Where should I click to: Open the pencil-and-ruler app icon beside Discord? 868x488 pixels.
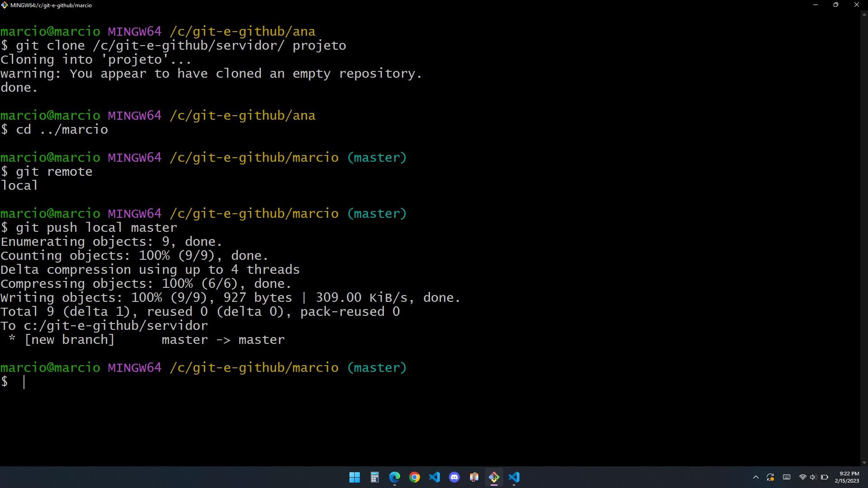(x=474, y=477)
